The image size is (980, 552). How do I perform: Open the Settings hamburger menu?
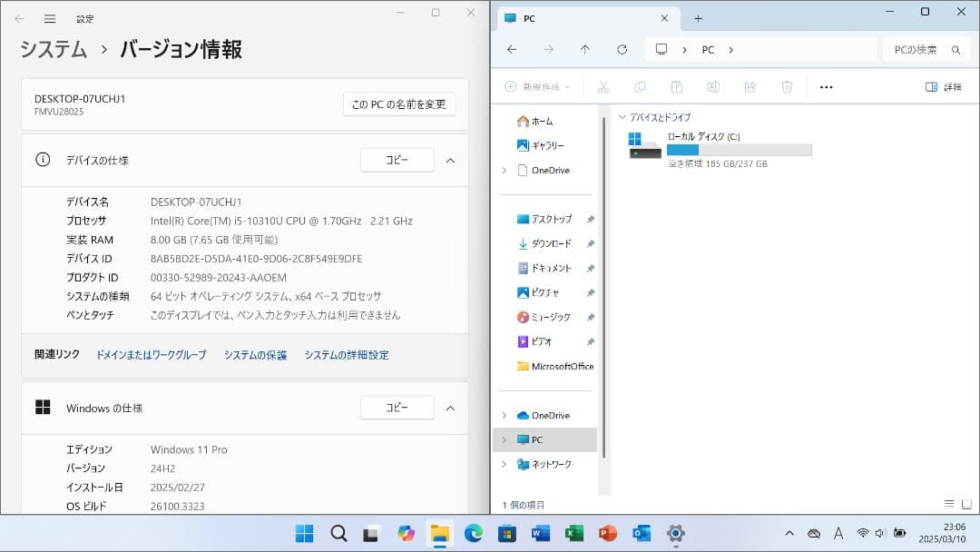[51, 17]
